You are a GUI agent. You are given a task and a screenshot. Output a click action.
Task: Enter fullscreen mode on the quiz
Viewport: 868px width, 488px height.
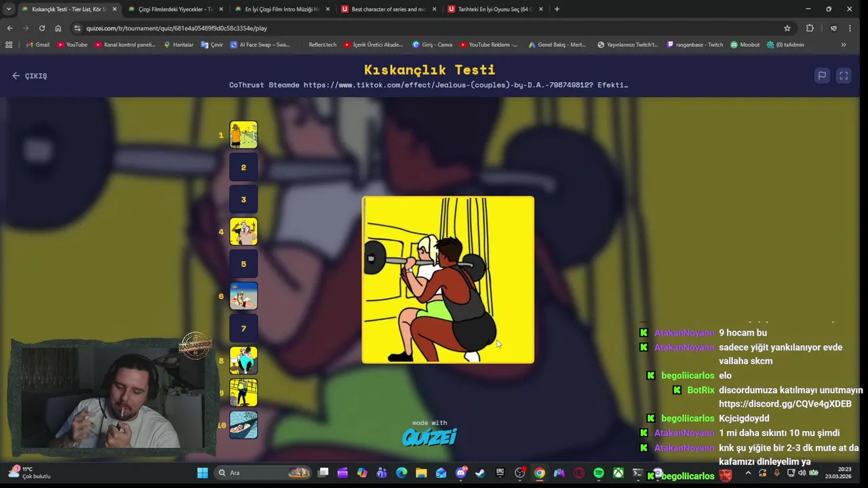tap(844, 76)
